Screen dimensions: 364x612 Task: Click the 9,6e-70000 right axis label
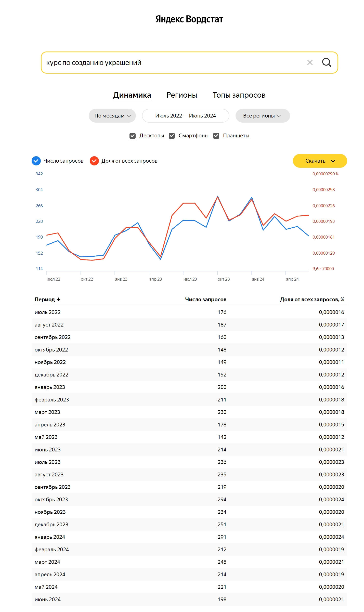323,269
